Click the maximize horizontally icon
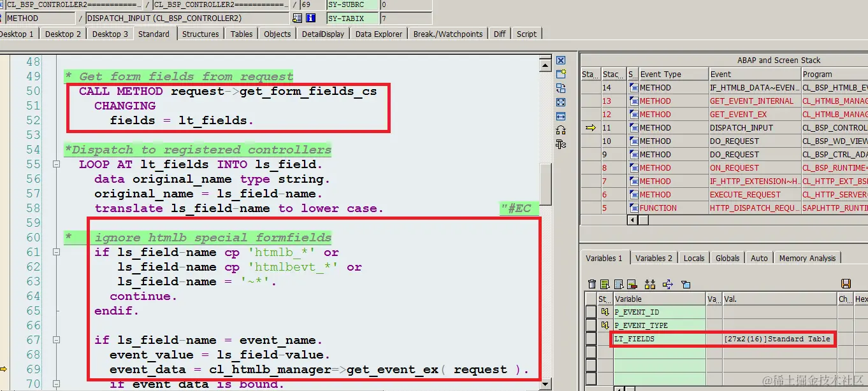Viewport: 868px width, 391px height. pos(561,117)
